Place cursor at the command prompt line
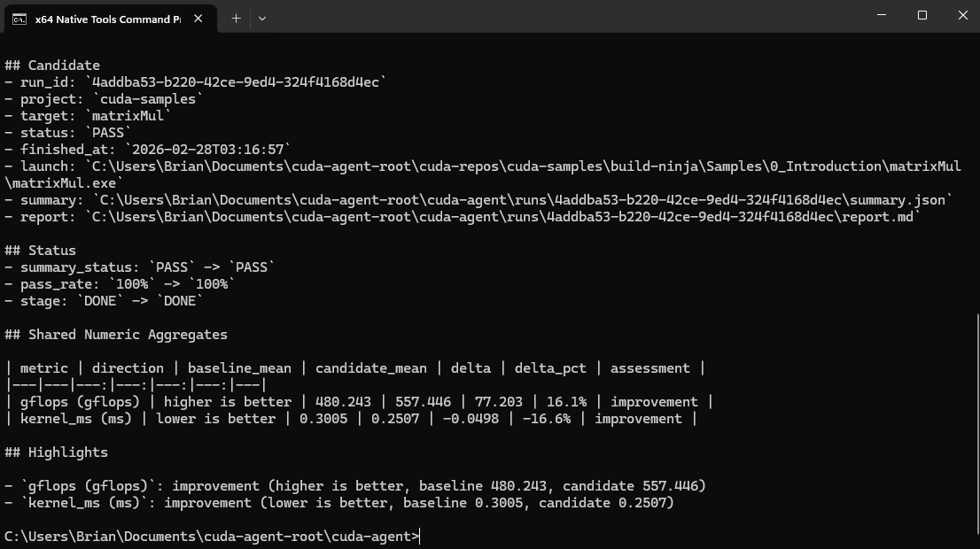The image size is (980, 549). point(416,536)
